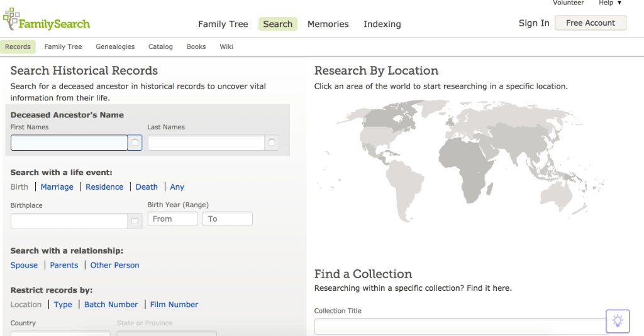Switch to the Genealogies sub-tab

click(x=115, y=46)
